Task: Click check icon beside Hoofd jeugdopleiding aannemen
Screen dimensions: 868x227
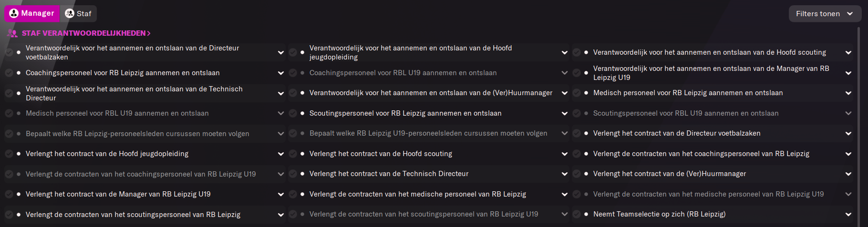Action: click(x=293, y=52)
